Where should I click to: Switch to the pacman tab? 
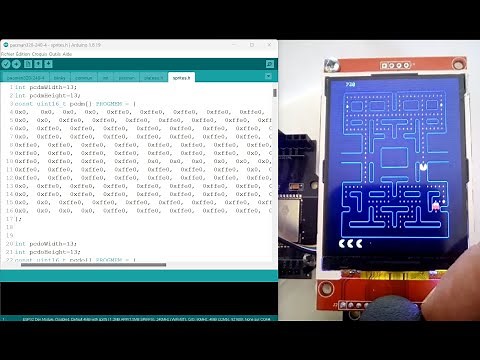[x=127, y=78]
